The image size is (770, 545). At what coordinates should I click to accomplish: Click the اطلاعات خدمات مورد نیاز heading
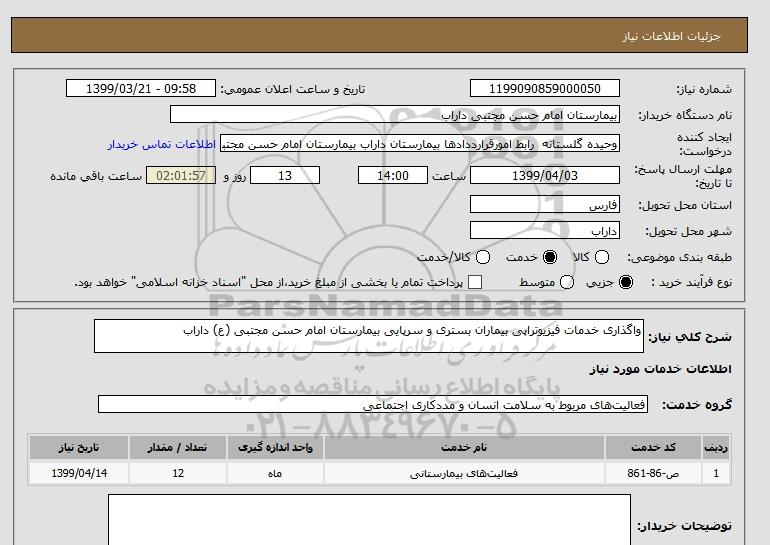point(660,369)
